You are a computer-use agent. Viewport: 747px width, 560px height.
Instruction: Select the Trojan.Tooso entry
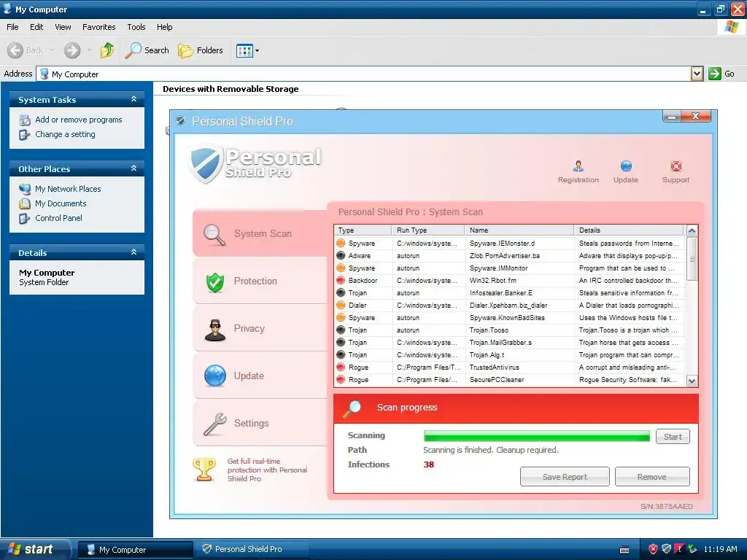coord(510,330)
